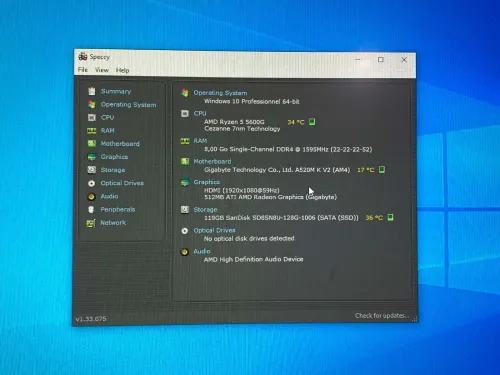This screenshot has width=500, height=375.
Task: Open Peripherals section in sidebar
Action: point(118,209)
